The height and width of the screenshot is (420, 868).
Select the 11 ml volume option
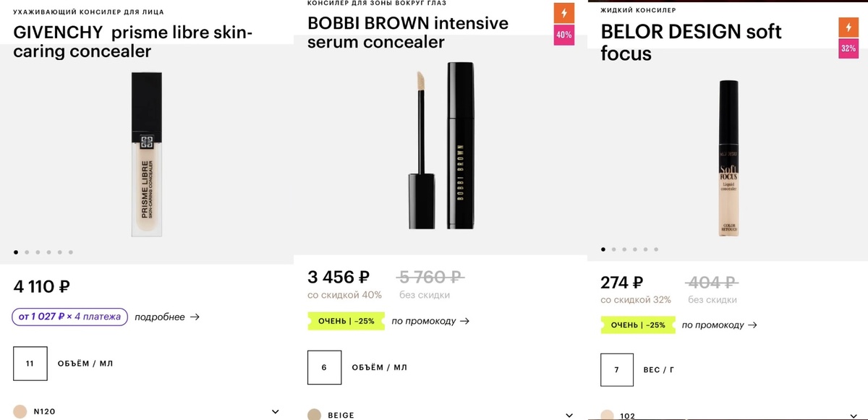[30, 364]
